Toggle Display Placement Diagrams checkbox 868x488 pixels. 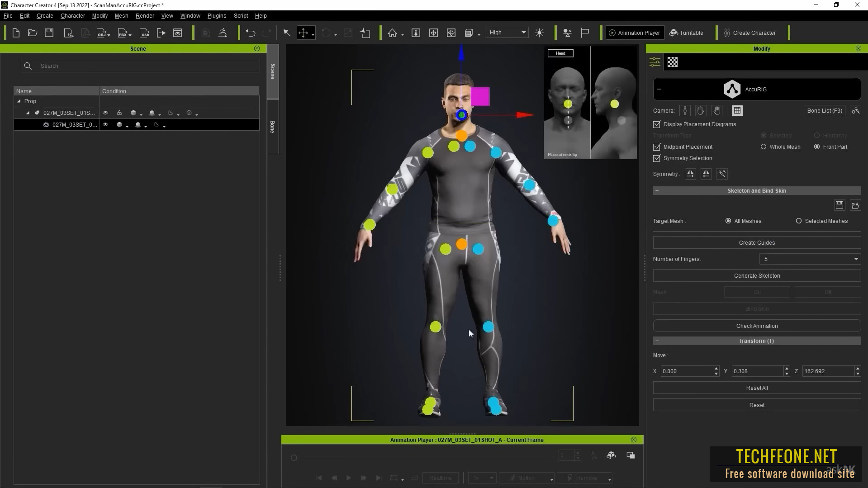point(657,124)
